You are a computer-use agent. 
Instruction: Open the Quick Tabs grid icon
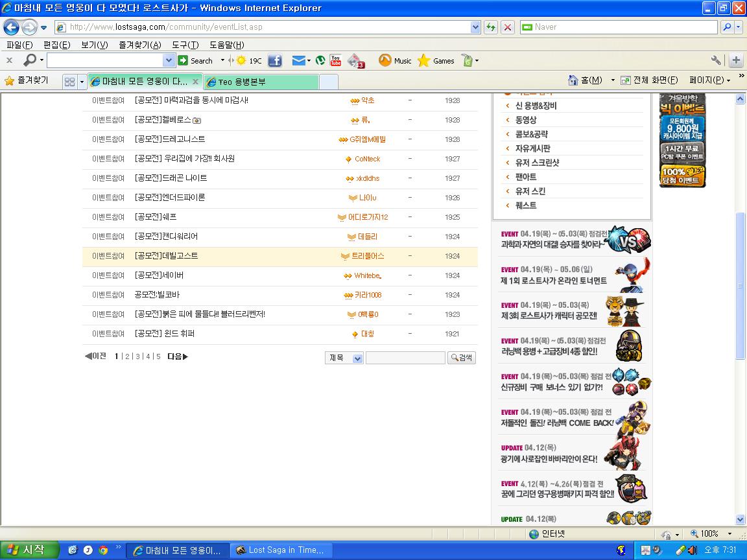coord(69,82)
